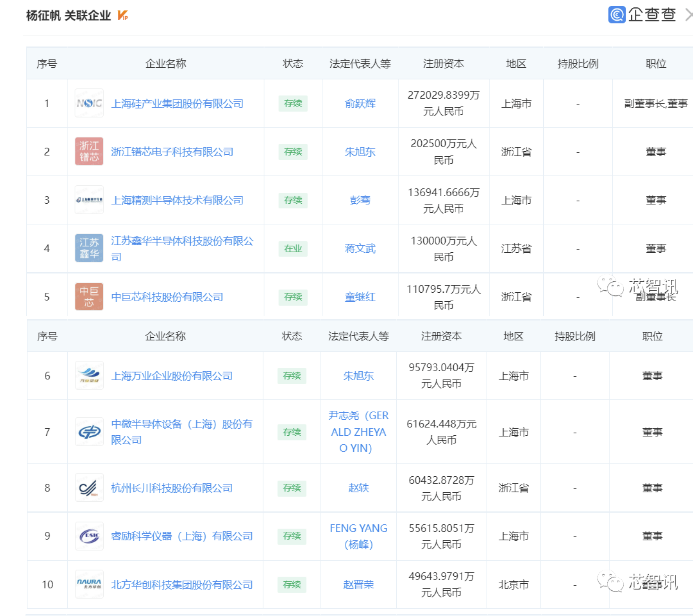Click the 存续 status tag for 中巨芯科技
This screenshot has width=693, height=616.
(x=293, y=297)
